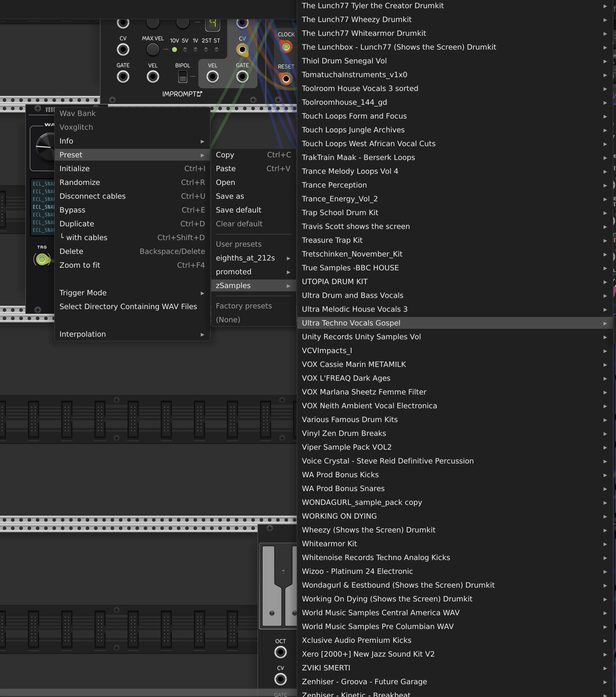
Task: Click the highlighted GATE output jack
Action: (x=242, y=77)
